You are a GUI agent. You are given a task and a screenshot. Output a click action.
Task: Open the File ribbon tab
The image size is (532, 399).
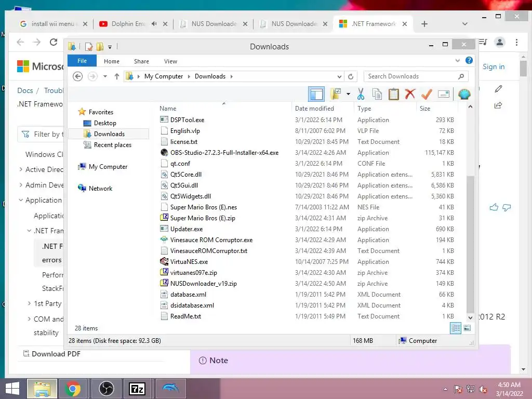(82, 61)
